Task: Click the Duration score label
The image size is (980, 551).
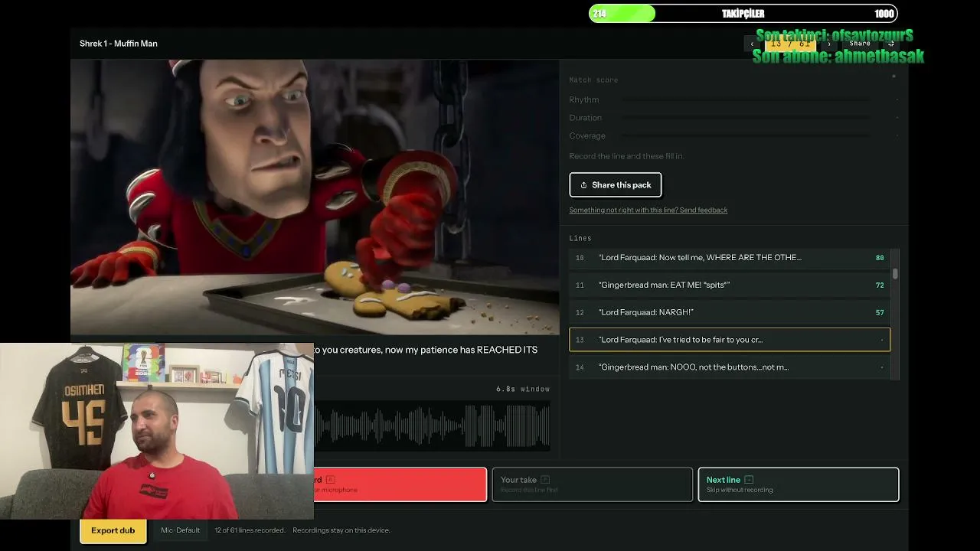Action: pyautogui.click(x=586, y=118)
